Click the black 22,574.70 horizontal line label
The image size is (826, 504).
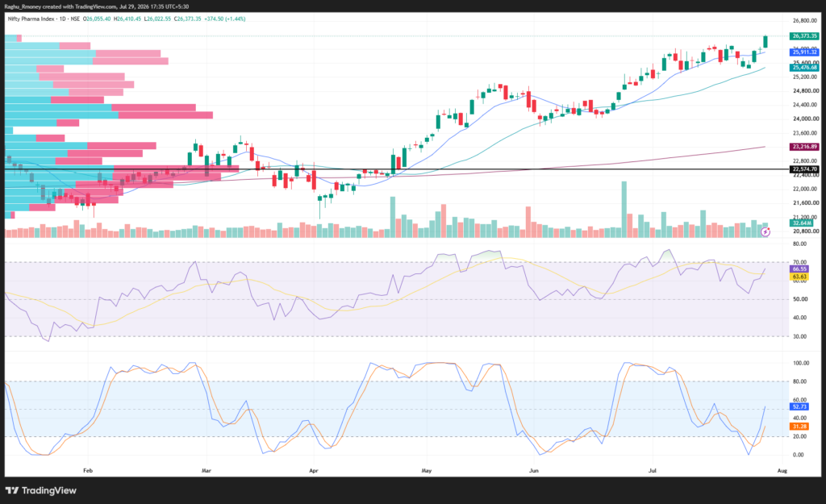point(804,169)
